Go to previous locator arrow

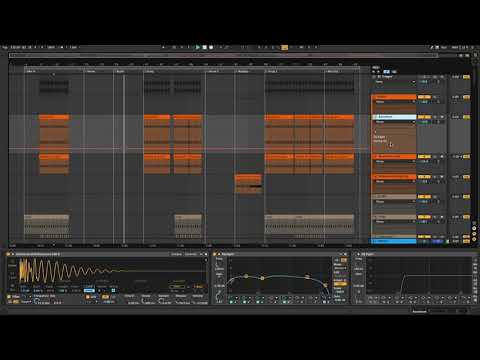click(x=374, y=72)
